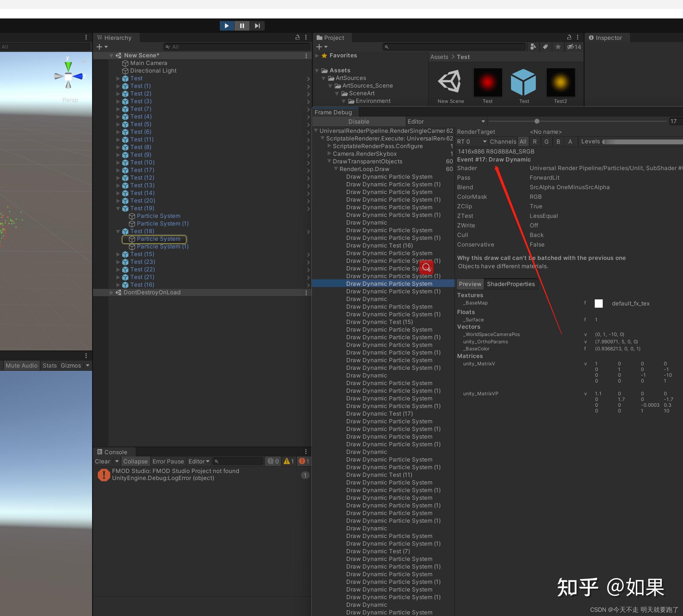Toggle Error Pause in the Console
This screenshot has width=683, height=616.
pos(168,461)
